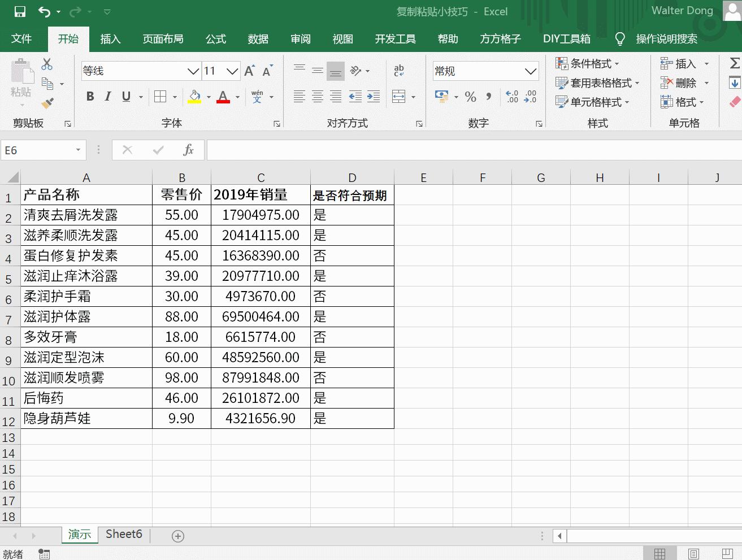Open the 常规 number format dropdown
742x560 pixels.
530,71
